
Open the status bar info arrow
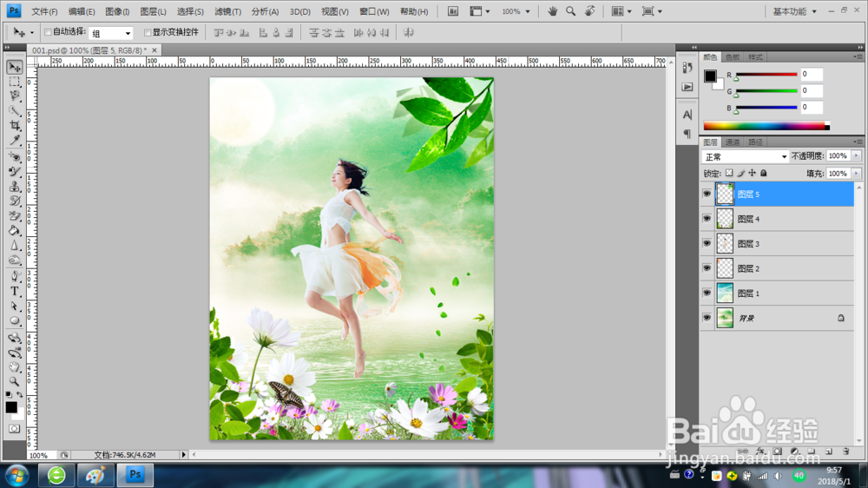pos(184,455)
